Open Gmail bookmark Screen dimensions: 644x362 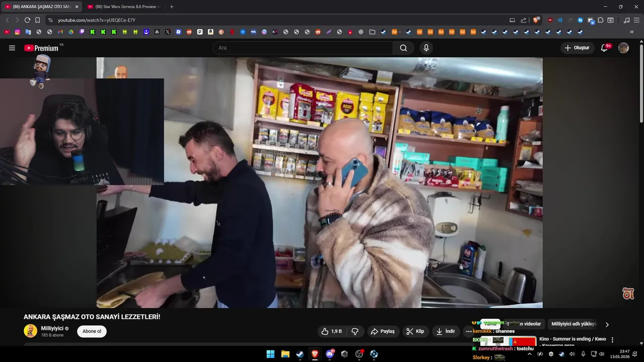(60, 32)
